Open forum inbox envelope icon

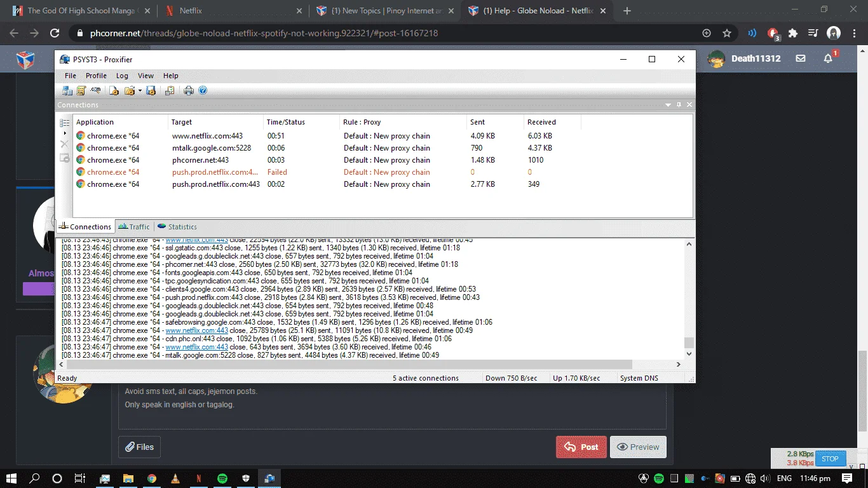[801, 58]
